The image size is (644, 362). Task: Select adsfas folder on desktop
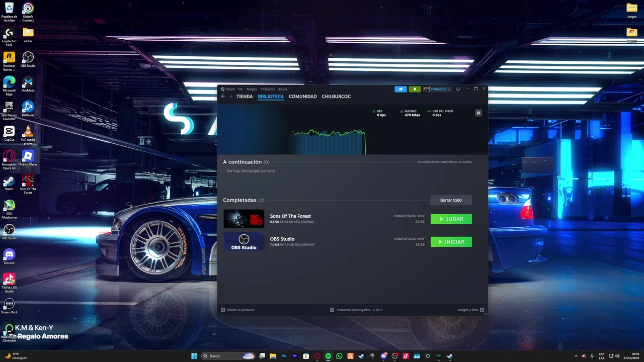(28, 35)
